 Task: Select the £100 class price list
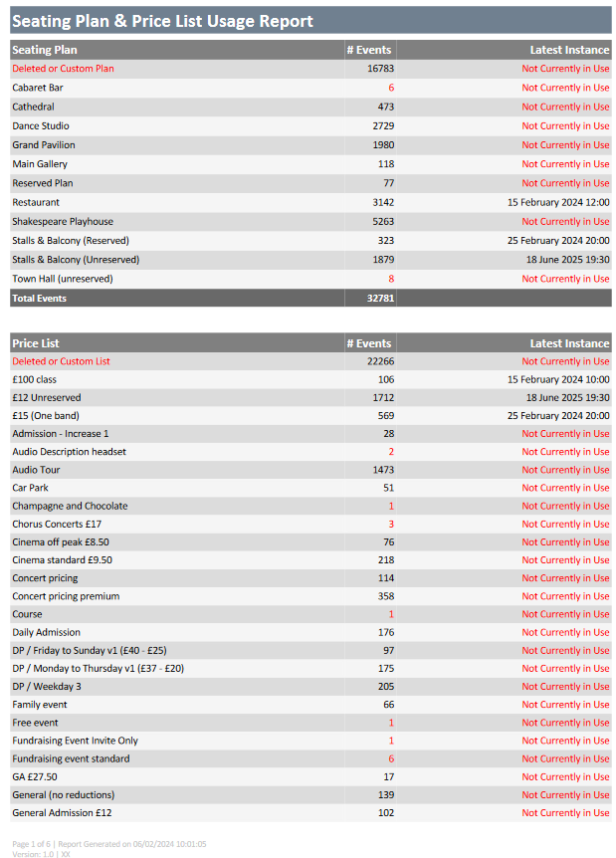[35, 379]
